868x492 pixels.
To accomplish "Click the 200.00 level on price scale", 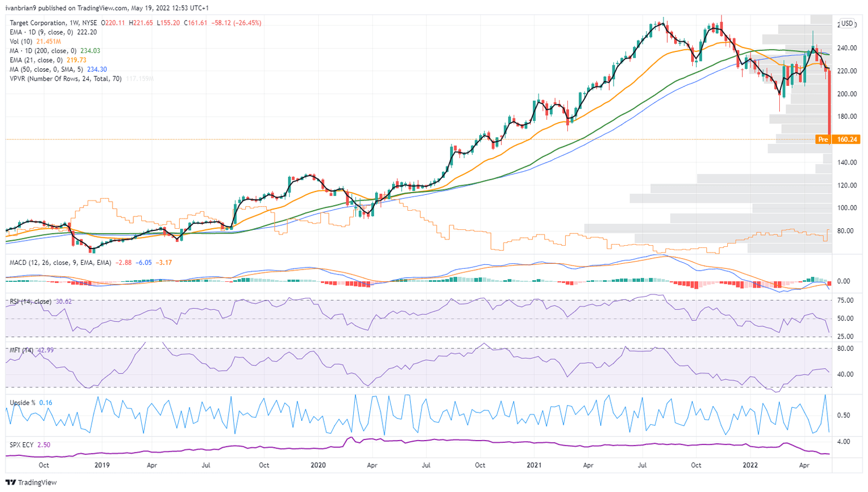I will 847,94.
